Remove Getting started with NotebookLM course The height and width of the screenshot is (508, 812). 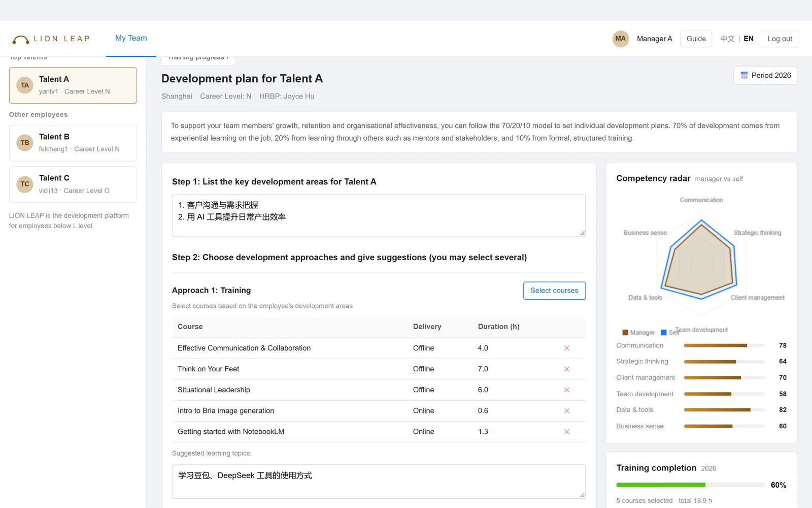pyautogui.click(x=567, y=431)
